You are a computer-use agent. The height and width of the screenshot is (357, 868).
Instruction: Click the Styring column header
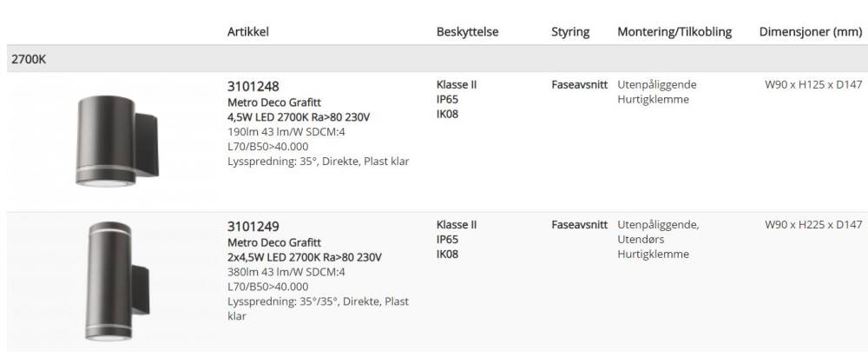pyautogui.click(x=570, y=32)
